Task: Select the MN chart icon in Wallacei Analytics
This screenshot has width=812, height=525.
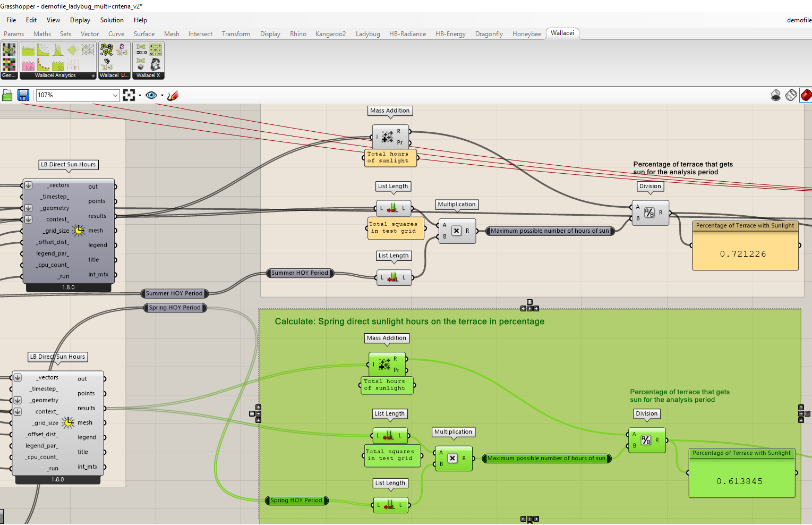Action: (x=28, y=65)
